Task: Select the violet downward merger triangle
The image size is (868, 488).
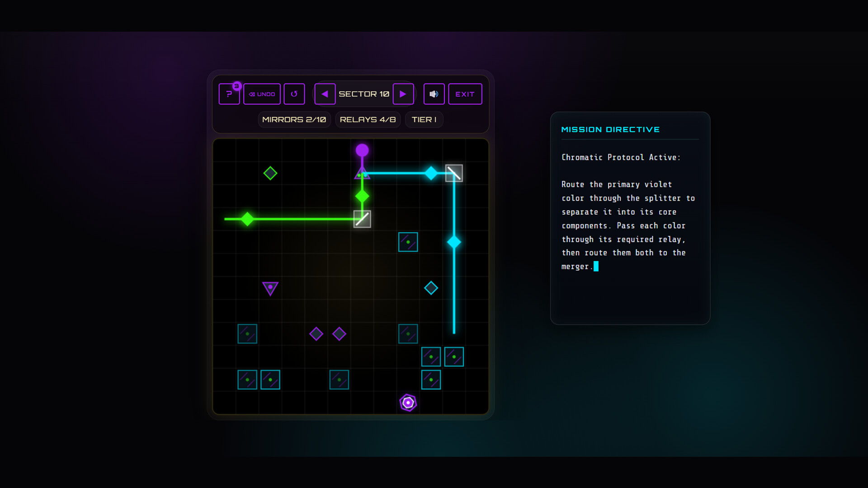Action: [270, 288]
